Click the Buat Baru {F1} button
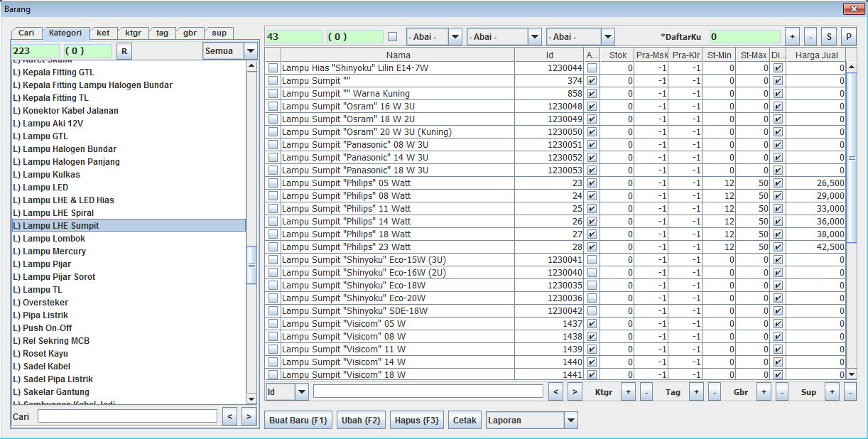The image size is (868, 439). 298,421
